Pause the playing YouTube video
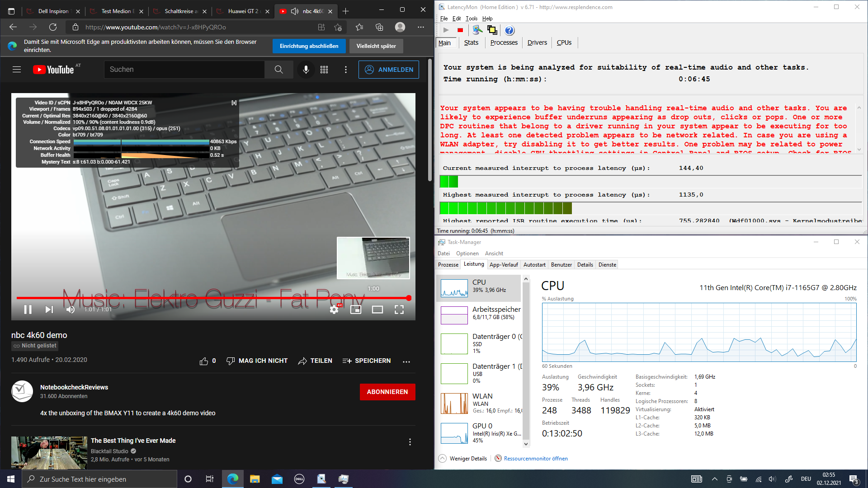Screen dimensions: 868x488 click(28, 310)
